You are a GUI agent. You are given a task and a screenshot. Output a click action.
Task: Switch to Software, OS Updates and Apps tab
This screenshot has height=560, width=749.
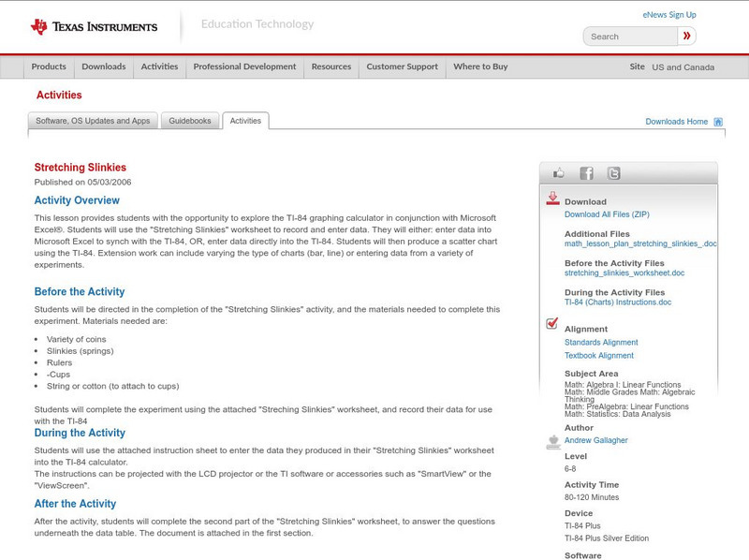point(93,121)
